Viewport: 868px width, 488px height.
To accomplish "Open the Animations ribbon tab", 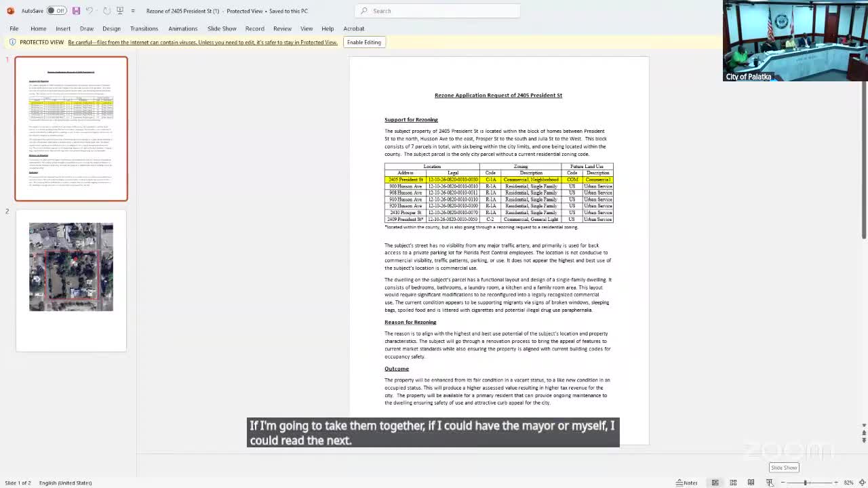I will pyautogui.click(x=182, y=28).
